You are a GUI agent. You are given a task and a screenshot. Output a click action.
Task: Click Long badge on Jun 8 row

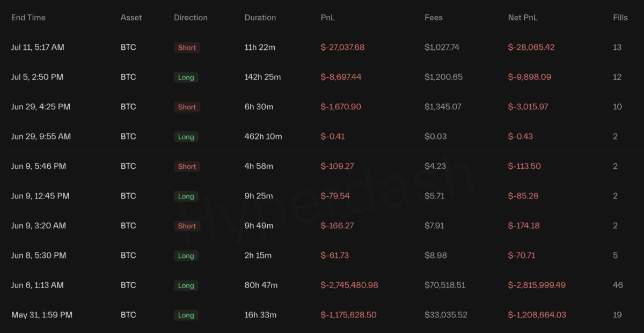[186, 256]
